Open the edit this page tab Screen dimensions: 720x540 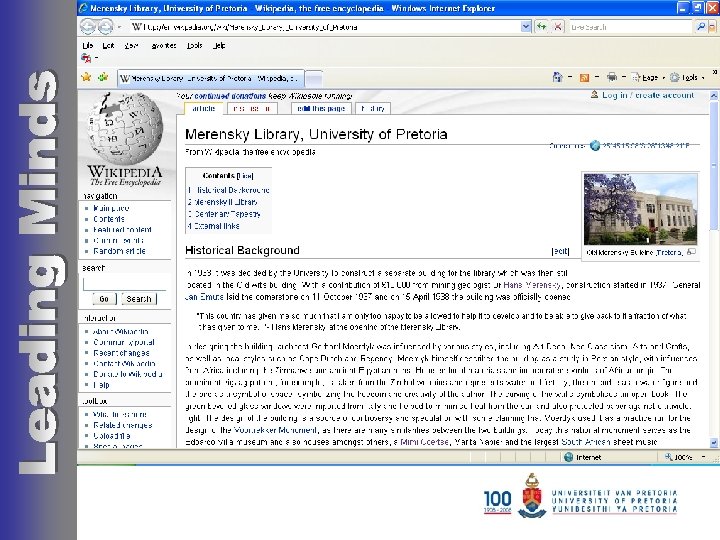pos(321,108)
